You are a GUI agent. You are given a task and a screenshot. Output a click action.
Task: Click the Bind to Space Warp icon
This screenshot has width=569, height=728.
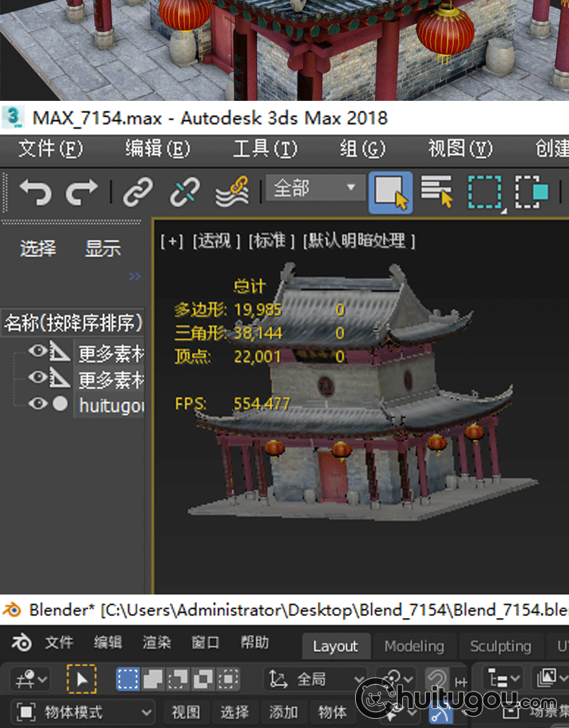coord(232,192)
